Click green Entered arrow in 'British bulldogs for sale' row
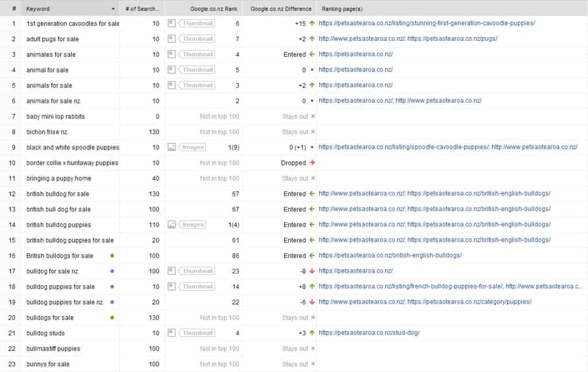Viewport: 588px width, 372px height. point(312,255)
